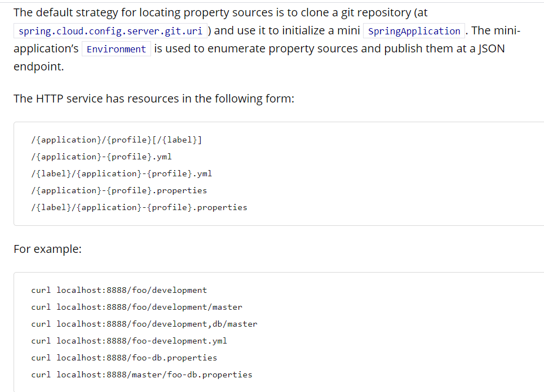Click the /{application}-{profile}.yml line
Screen dimensions: 544x392
click(101, 157)
